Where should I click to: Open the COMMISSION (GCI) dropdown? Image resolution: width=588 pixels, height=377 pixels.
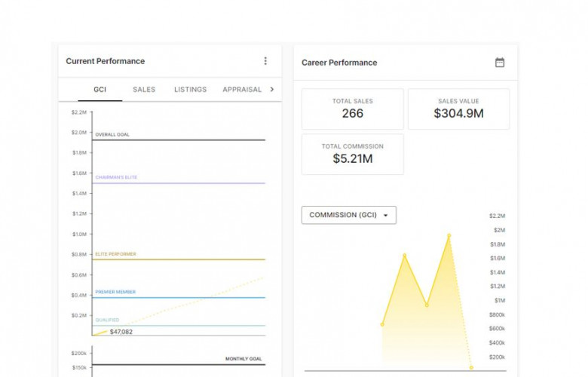pyautogui.click(x=349, y=215)
